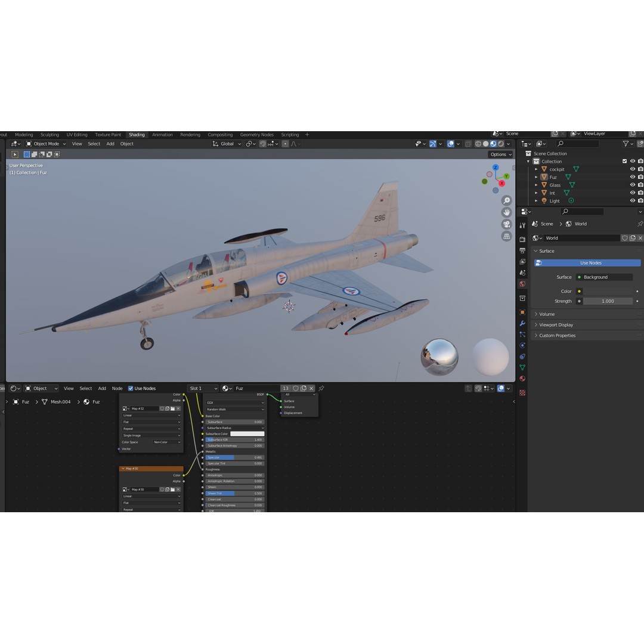The height and width of the screenshot is (644, 644).
Task: Adjust the Specular slider on BSDF node
Action: point(234,457)
